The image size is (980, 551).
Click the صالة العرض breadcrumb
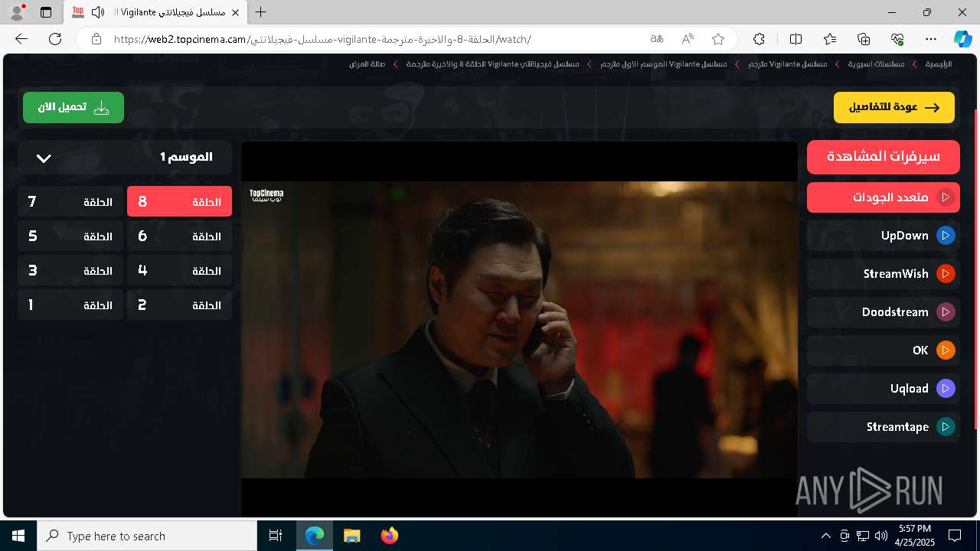pos(367,64)
